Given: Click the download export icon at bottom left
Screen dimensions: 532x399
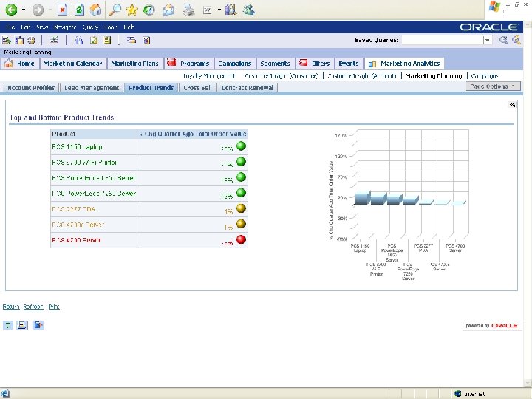Looking at the screenshot, I should click(38, 325).
